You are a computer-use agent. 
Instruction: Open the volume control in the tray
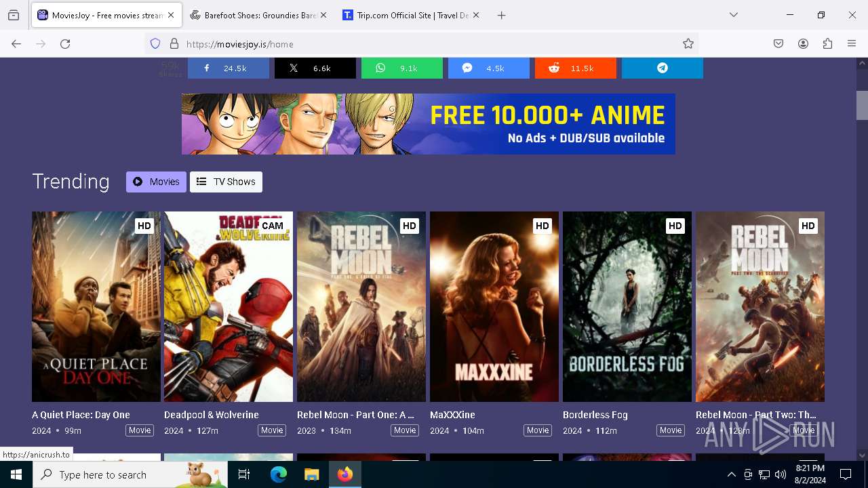[781, 474]
